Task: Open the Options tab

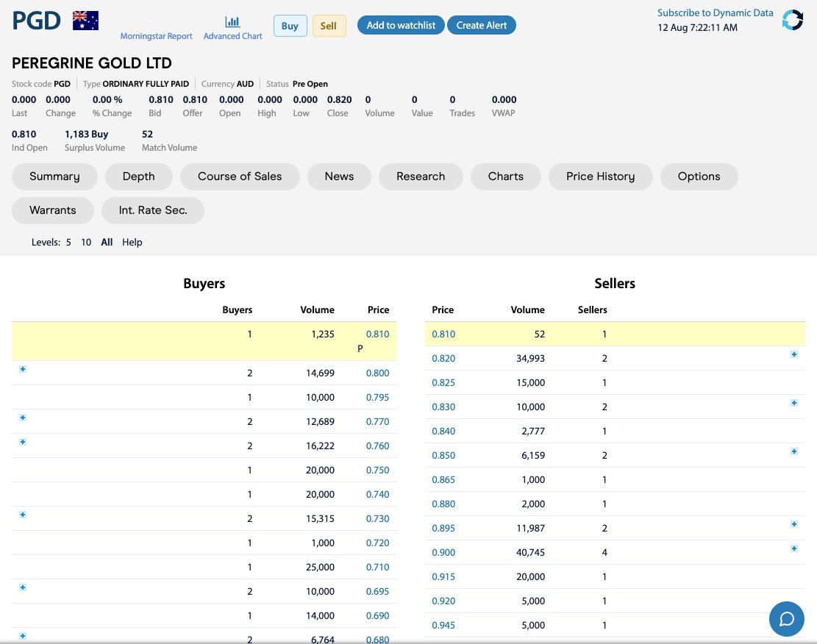Action: point(699,176)
